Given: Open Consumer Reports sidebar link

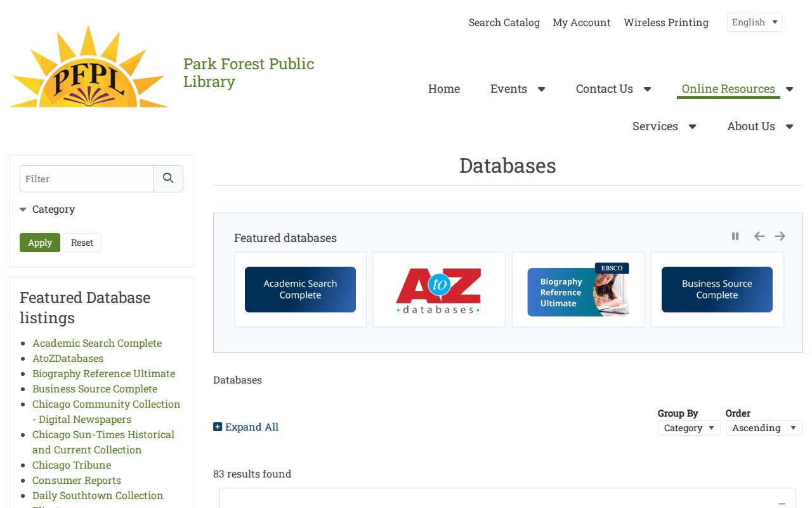Looking at the screenshot, I should pyautogui.click(x=77, y=480).
